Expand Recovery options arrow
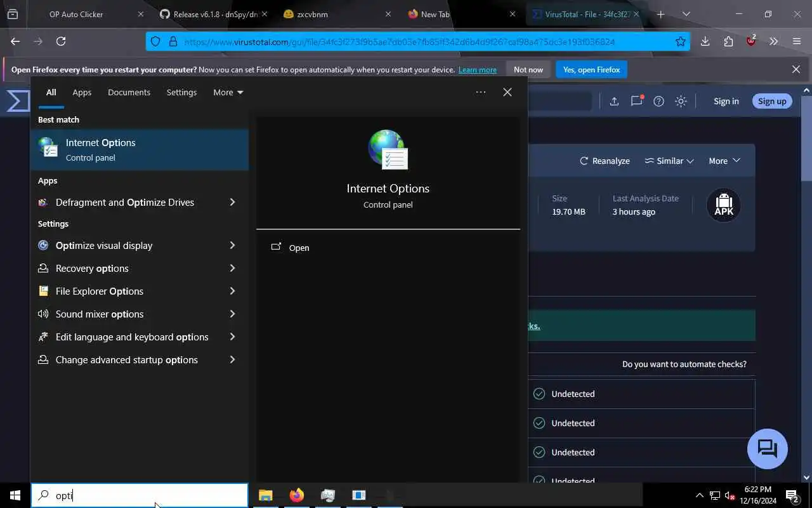This screenshot has width=812, height=508. 232,268
